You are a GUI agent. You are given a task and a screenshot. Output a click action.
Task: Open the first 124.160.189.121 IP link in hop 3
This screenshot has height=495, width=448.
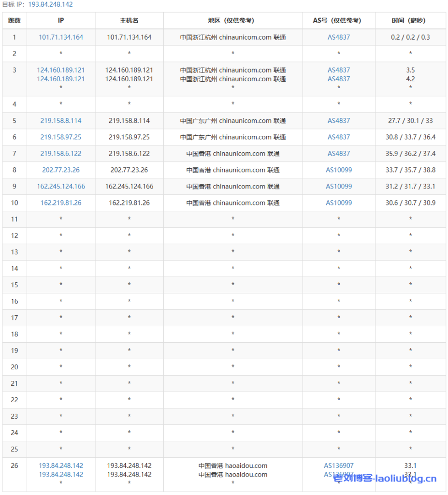click(x=61, y=70)
